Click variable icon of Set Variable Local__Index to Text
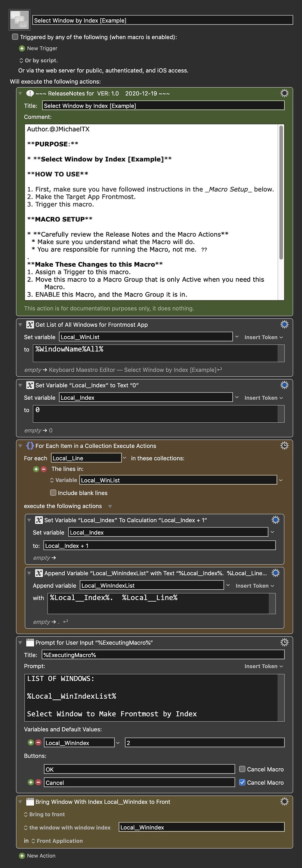This screenshot has height=868, width=302. click(x=30, y=385)
